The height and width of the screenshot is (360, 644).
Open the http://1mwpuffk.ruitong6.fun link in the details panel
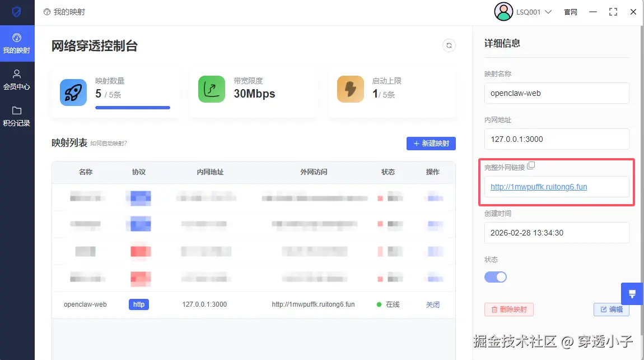[x=539, y=187]
